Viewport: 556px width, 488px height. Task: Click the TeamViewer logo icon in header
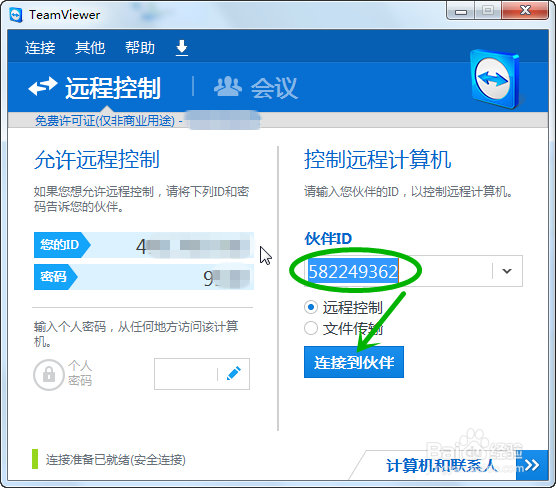pos(495,79)
